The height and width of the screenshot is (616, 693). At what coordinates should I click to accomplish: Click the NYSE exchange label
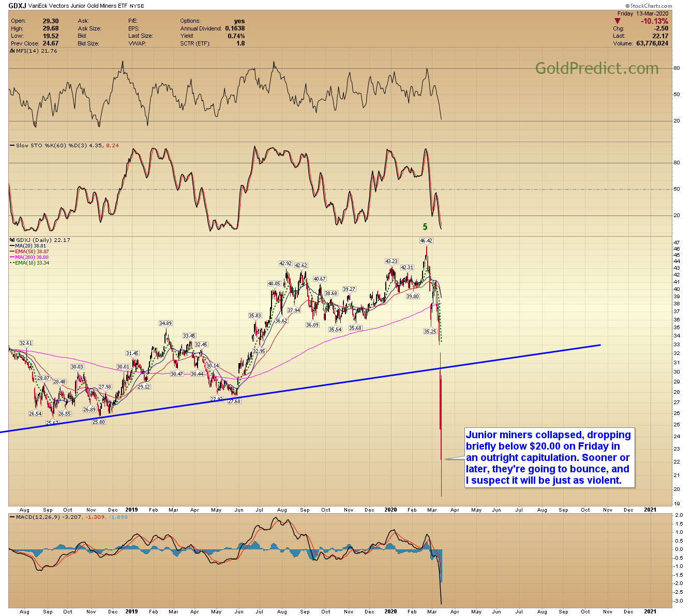pyautogui.click(x=138, y=6)
